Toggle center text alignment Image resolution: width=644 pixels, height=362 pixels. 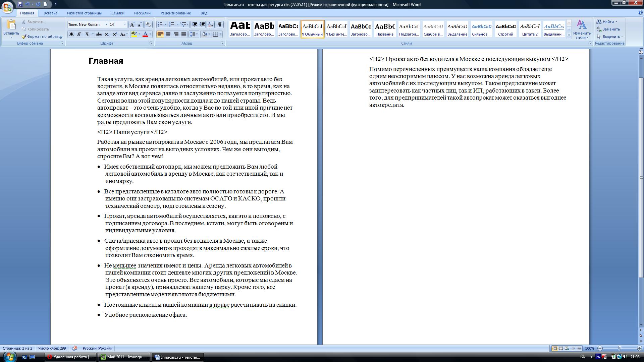point(168,34)
